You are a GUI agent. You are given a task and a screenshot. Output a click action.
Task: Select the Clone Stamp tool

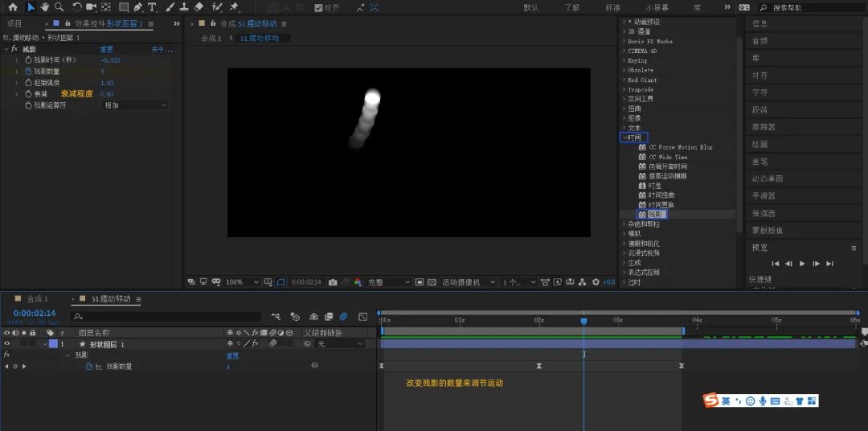pos(184,7)
